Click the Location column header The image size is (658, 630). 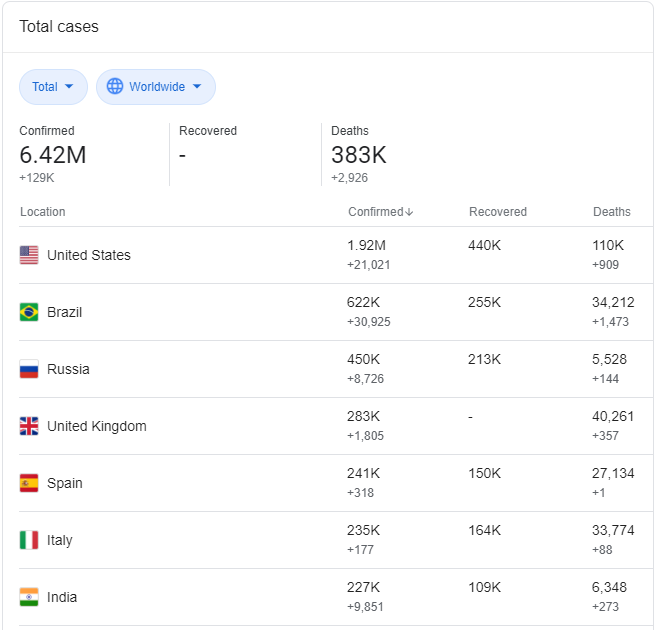coord(43,212)
